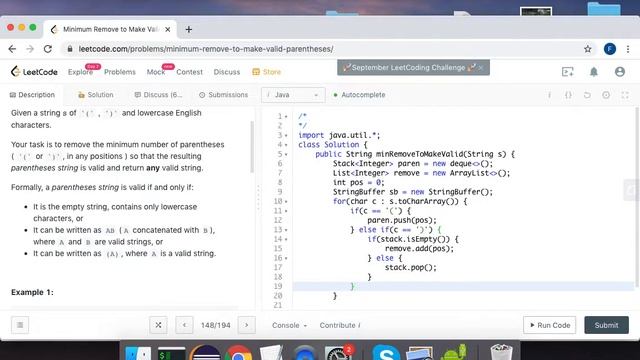640x360 pixels.
Task: Pick a random problem with shuffle icon
Action: tap(158, 325)
